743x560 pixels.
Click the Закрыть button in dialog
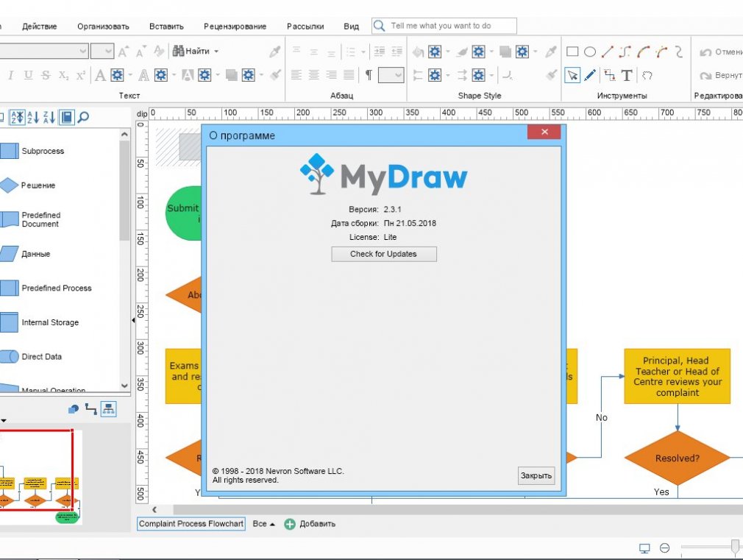(536, 475)
